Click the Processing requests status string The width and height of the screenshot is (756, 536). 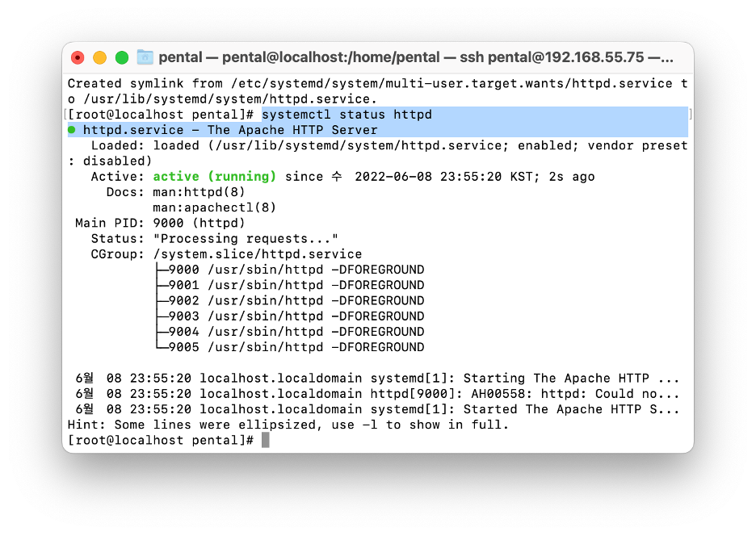click(244, 238)
